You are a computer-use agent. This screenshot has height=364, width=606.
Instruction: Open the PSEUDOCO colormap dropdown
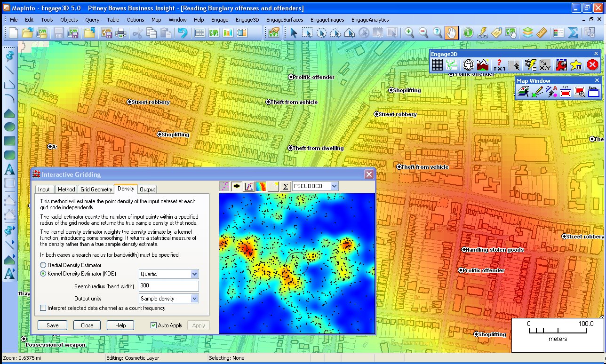(x=334, y=186)
